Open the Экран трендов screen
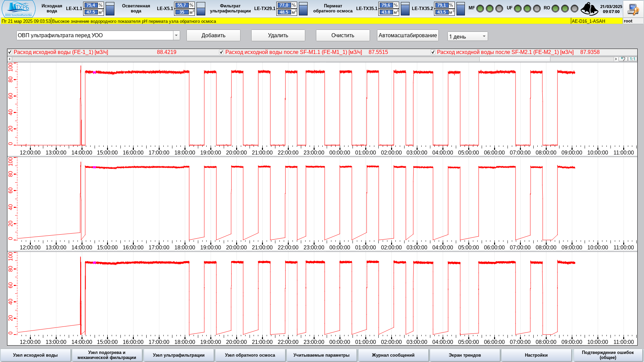 pyautogui.click(x=465, y=355)
